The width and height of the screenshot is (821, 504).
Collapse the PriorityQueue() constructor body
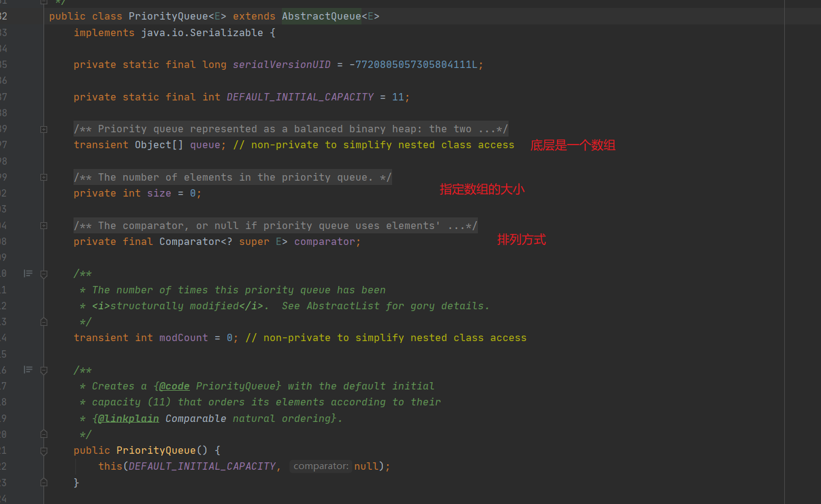click(44, 451)
